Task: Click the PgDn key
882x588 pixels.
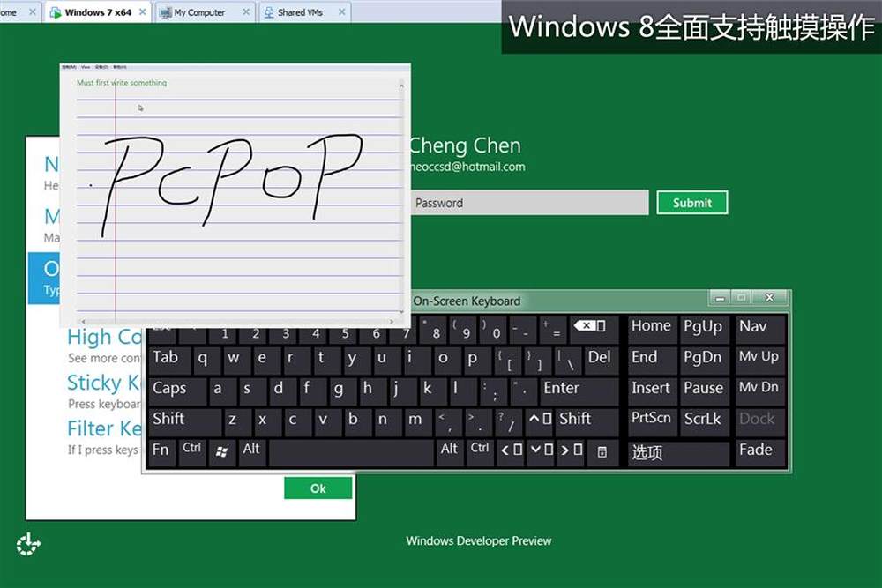Action: tap(703, 359)
